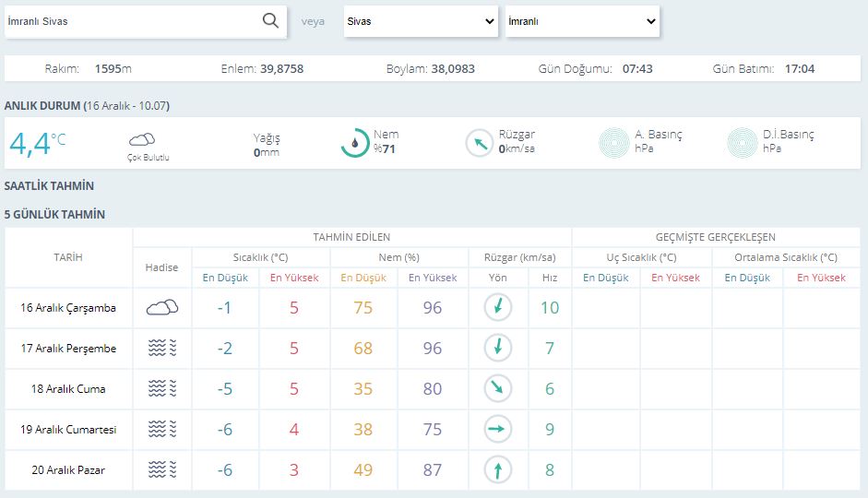Click the Ortalama Sıcaklık (°C) header
This screenshot has height=498, width=868.
coord(786,257)
